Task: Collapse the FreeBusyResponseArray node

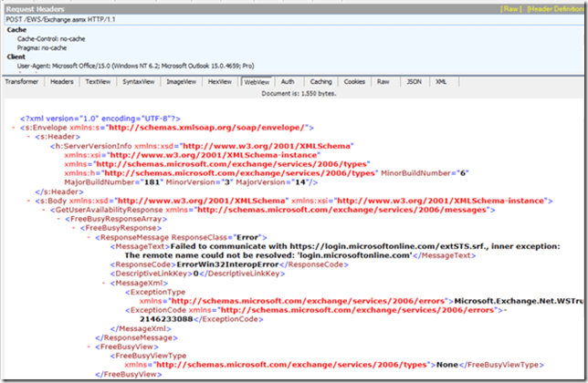Action: tap(60, 219)
